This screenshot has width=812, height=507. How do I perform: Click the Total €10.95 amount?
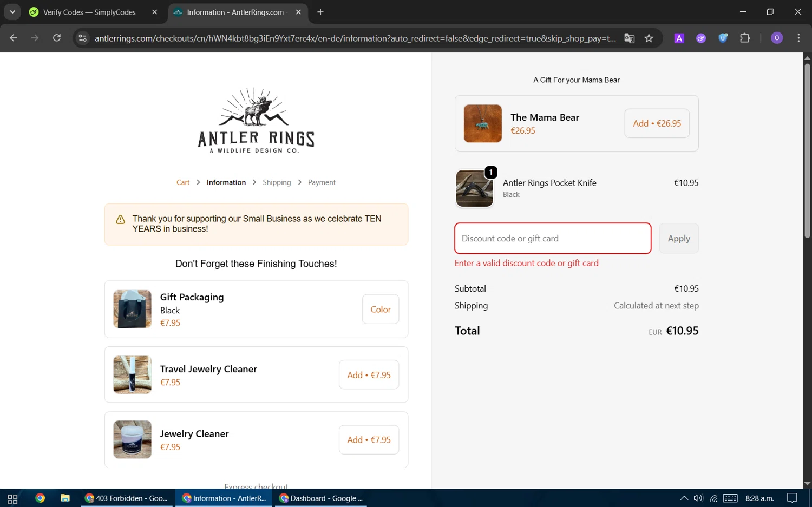point(682,331)
